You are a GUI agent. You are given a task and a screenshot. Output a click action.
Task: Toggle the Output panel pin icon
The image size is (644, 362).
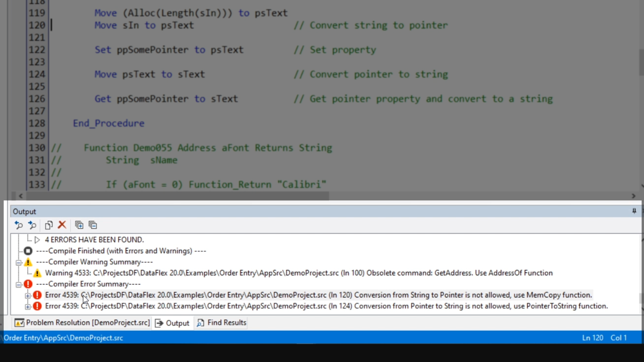[634, 211]
